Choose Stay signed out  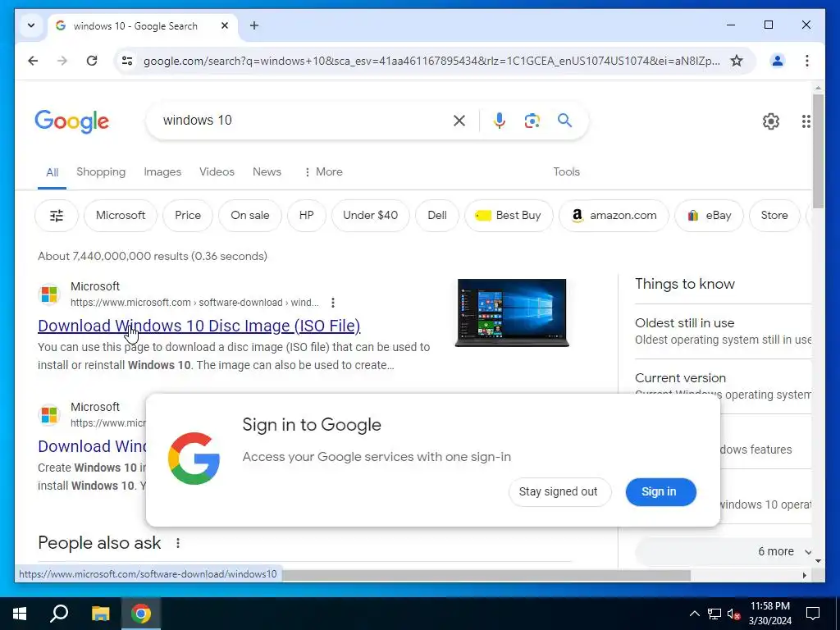(x=559, y=492)
